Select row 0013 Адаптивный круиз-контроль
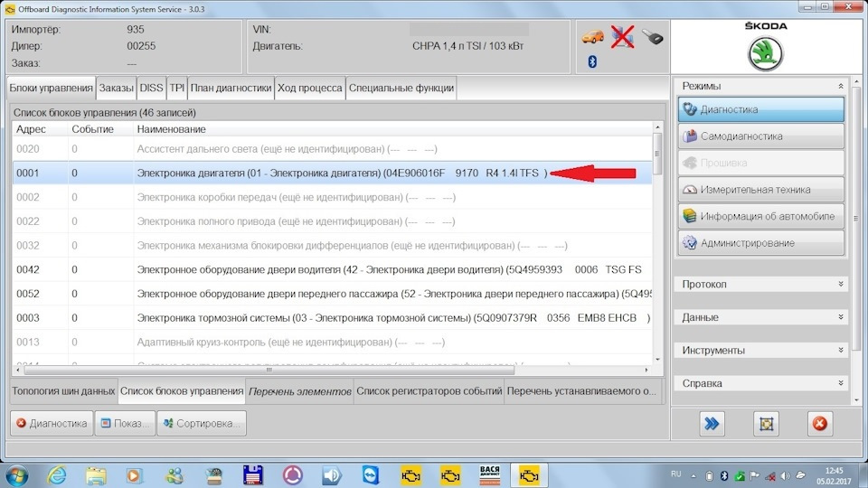This screenshot has height=488, width=868. tap(332, 342)
